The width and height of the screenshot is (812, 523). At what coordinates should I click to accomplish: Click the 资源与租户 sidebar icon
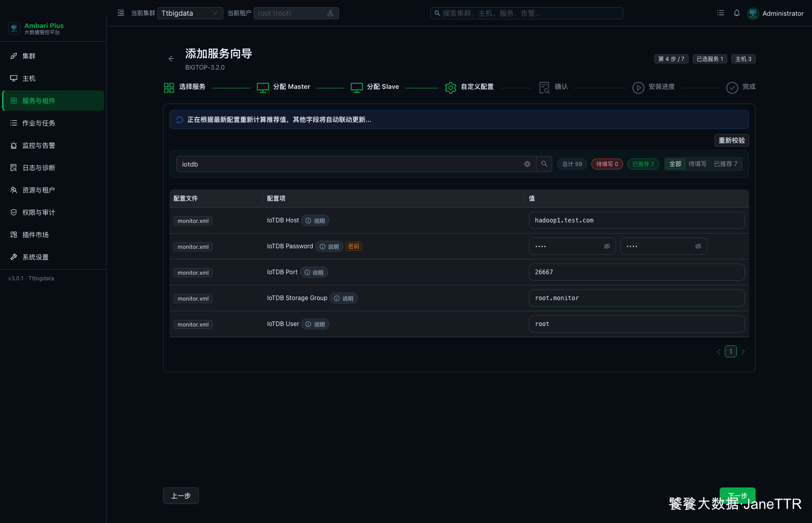(x=14, y=190)
